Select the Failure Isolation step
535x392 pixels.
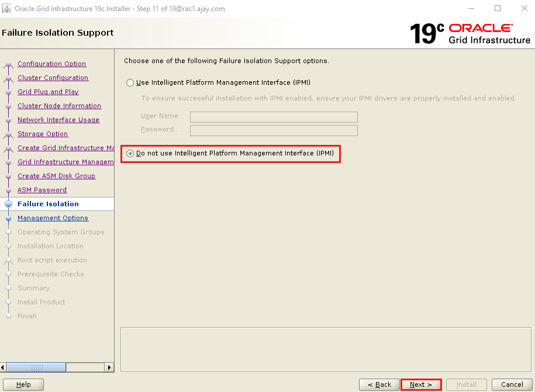click(x=48, y=204)
